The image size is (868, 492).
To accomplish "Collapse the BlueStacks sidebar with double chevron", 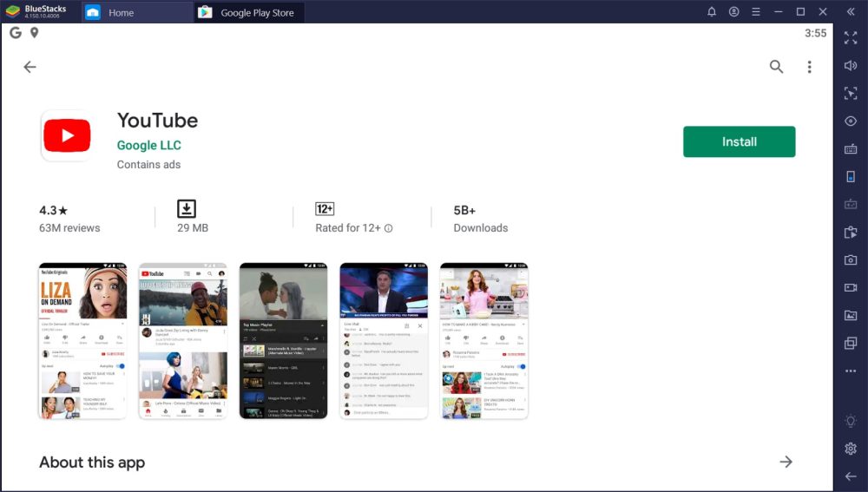I will click(850, 12).
